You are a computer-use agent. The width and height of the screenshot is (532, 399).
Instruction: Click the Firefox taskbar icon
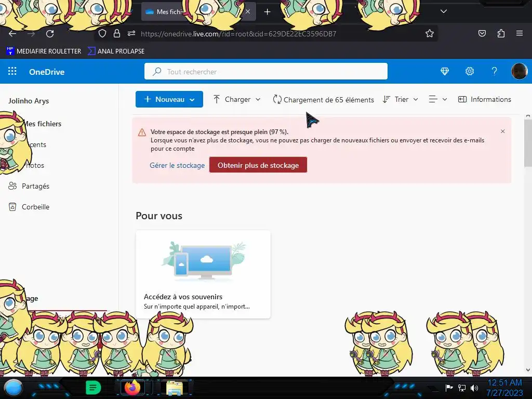(x=132, y=388)
